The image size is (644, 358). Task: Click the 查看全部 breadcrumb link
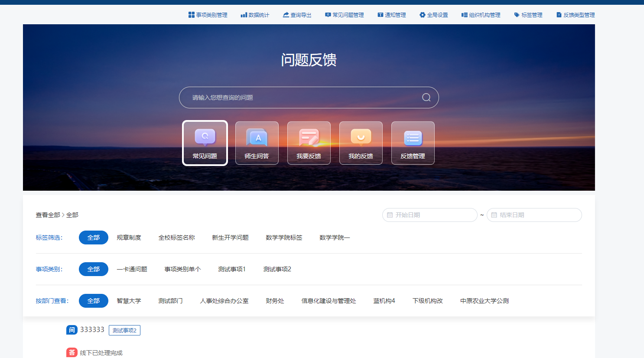click(x=48, y=215)
